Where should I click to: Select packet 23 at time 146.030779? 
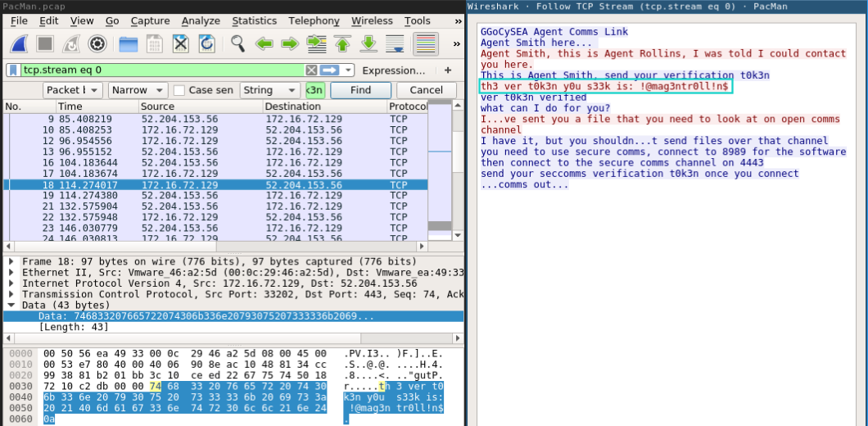[x=215, y=228]
